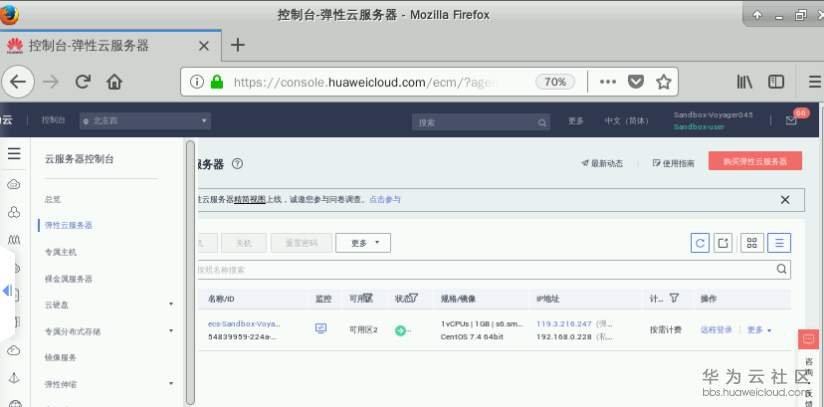The image size is (824, 407).
Task: Click the pyramid icon in left rail
Action: [x=14, y=378]
